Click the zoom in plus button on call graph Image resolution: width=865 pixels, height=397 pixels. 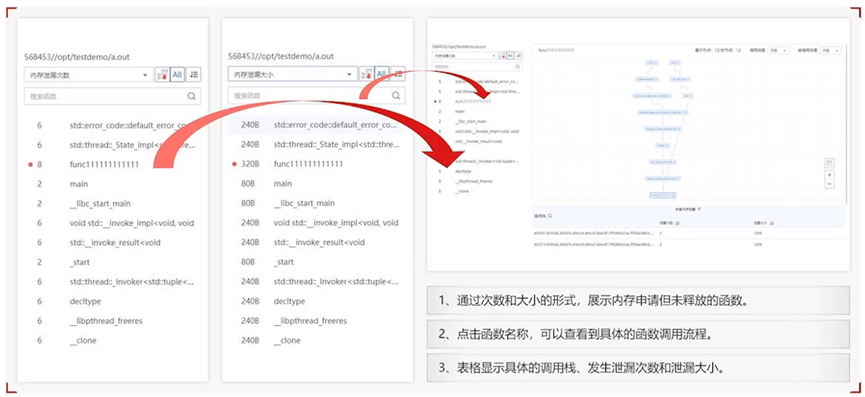[x=830, y=175]
